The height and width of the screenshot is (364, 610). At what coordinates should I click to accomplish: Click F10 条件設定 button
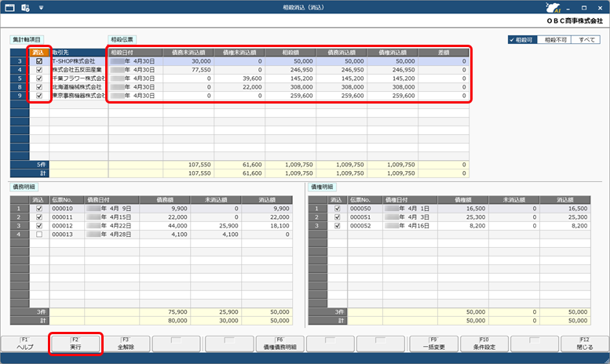tap(484, 344)
